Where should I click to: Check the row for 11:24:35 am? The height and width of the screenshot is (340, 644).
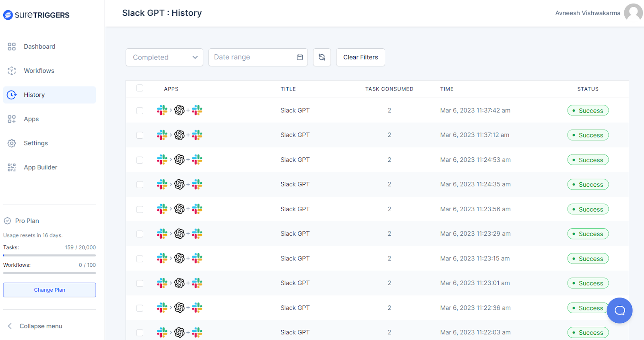[x=140, y=185]
